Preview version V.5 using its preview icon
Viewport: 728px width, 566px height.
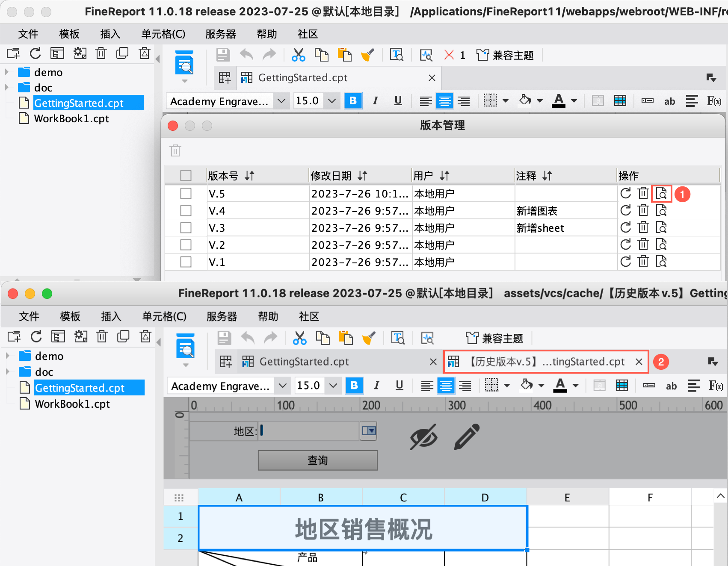pyautogui.click(x=661, y=194)
